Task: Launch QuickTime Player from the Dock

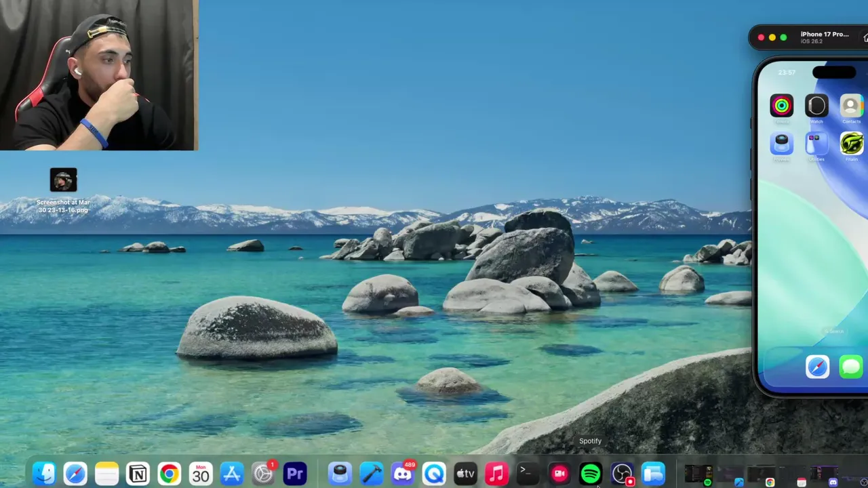Action: coord(434,474)
